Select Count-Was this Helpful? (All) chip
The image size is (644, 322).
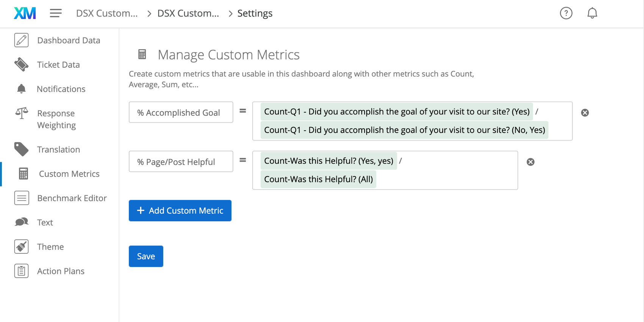(319, 179)
